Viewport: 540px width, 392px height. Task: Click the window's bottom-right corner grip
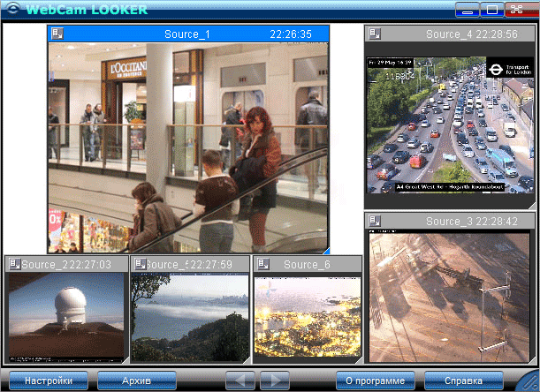coord(529,381)
